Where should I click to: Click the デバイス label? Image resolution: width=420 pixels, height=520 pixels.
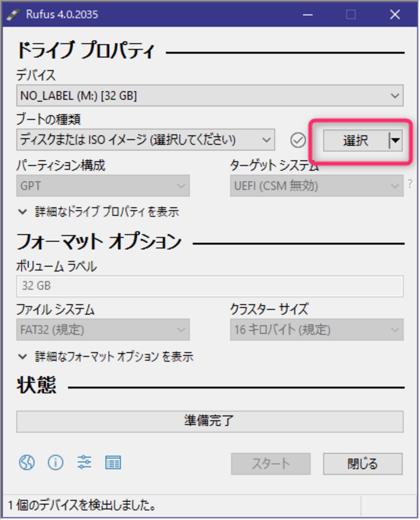pos(36,75)
